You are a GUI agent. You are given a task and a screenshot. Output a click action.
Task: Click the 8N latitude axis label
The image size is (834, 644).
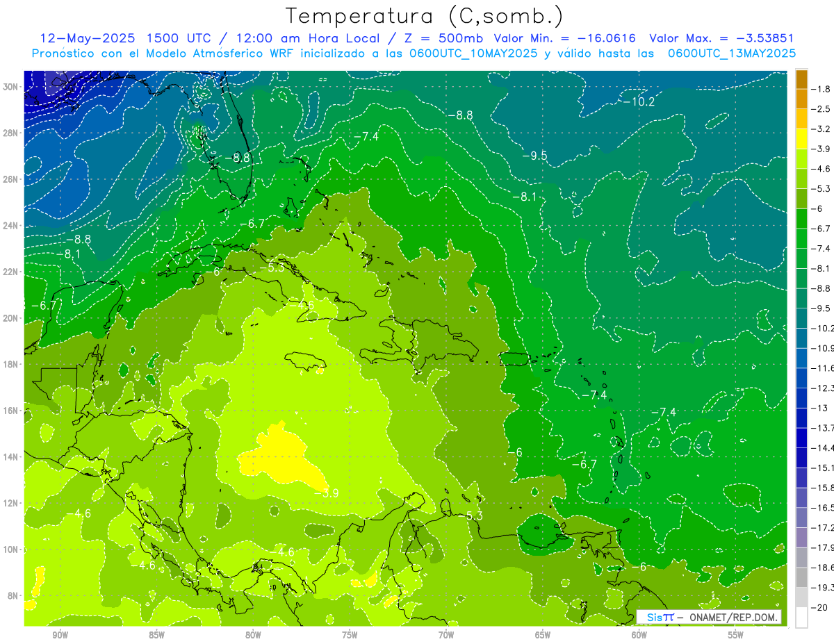click(x=11, y=595)
